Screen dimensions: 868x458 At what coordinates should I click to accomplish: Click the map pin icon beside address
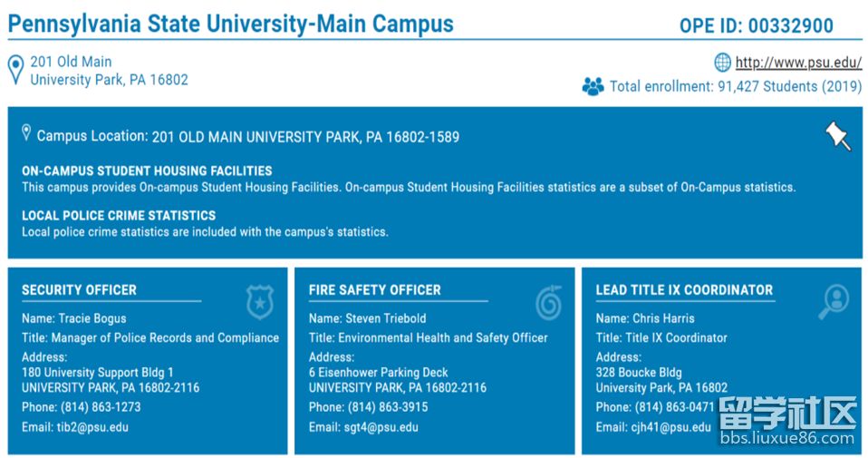(16, 71)
